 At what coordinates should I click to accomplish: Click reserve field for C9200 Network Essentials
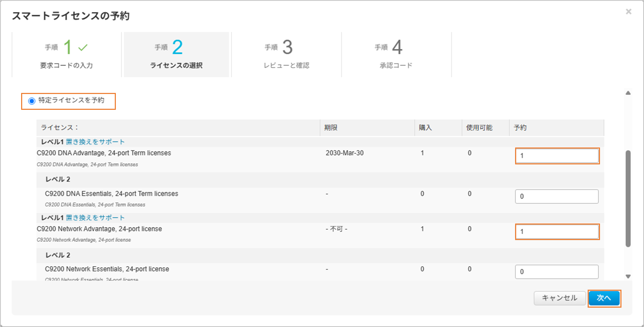[x=556, y=272]
